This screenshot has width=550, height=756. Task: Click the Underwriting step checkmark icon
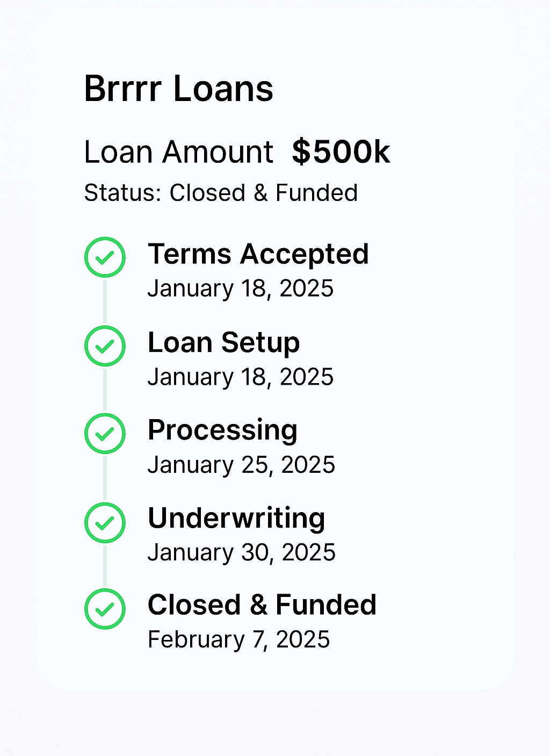[x=105, y=522]
